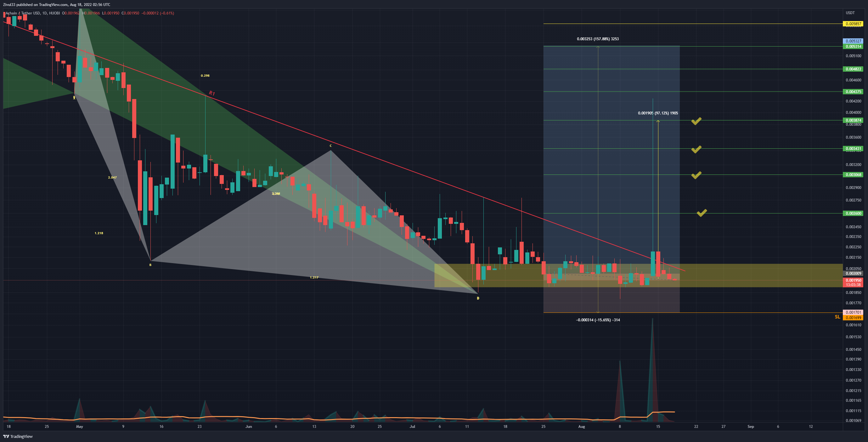Click the 13:03:38 countdown timer
868x442 pixels.
click(x=854, y=285)
